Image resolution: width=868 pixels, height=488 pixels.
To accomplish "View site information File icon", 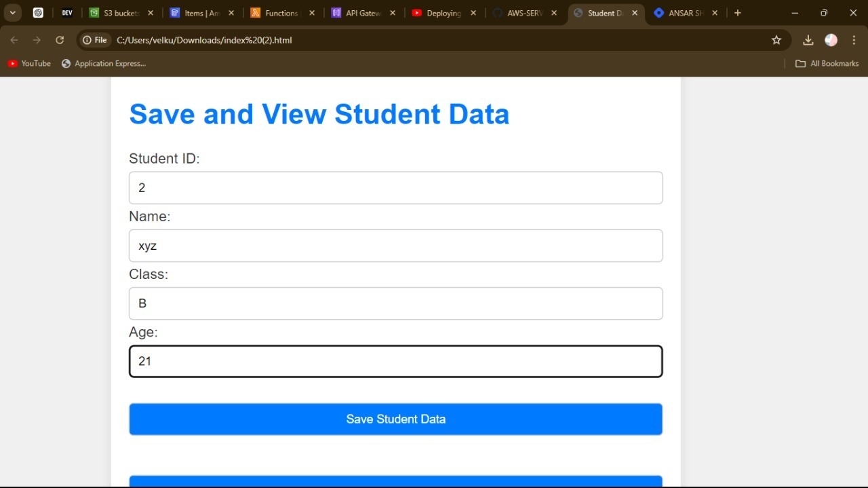I will coord(95,40).
